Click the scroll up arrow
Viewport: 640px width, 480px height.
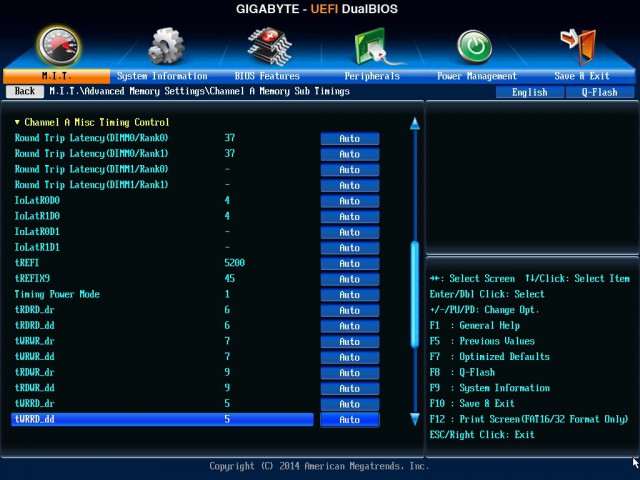pos(415,123)
